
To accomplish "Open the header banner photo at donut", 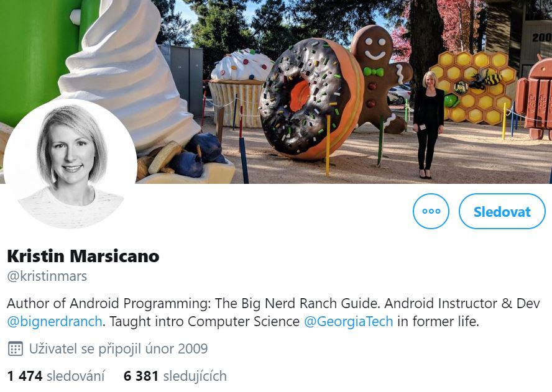I will [311, 99].
